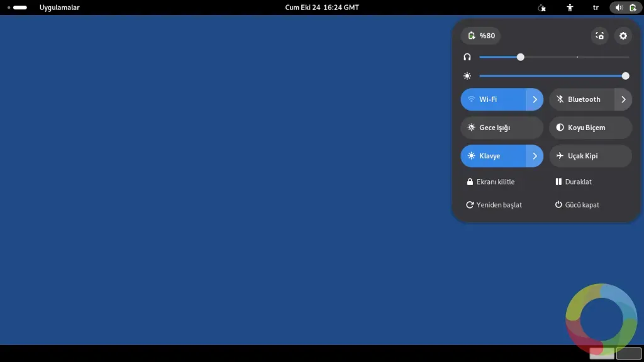The image size is (644, 362).
Task: Open the date and time calendar
Action: point(322,8)
